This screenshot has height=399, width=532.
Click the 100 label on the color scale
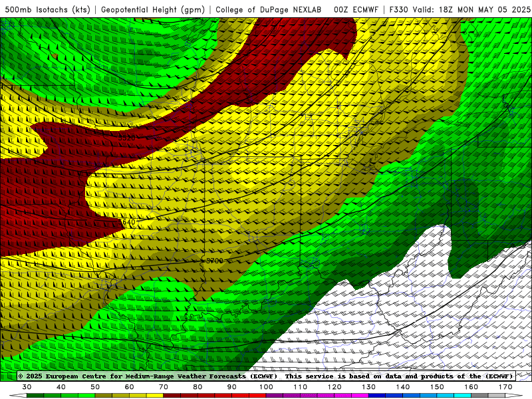[266, 387]
